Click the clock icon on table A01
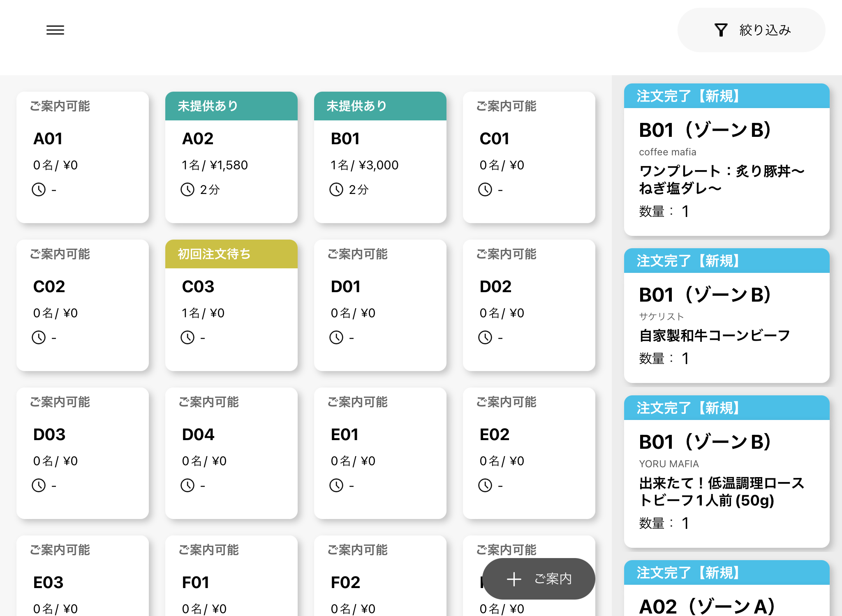The image size is (842, 616). point(39,189)
